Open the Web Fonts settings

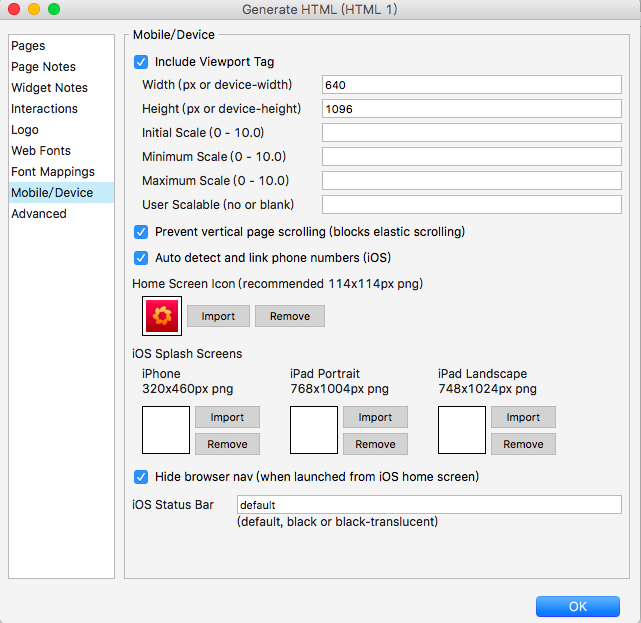click(x=61, y=151)
